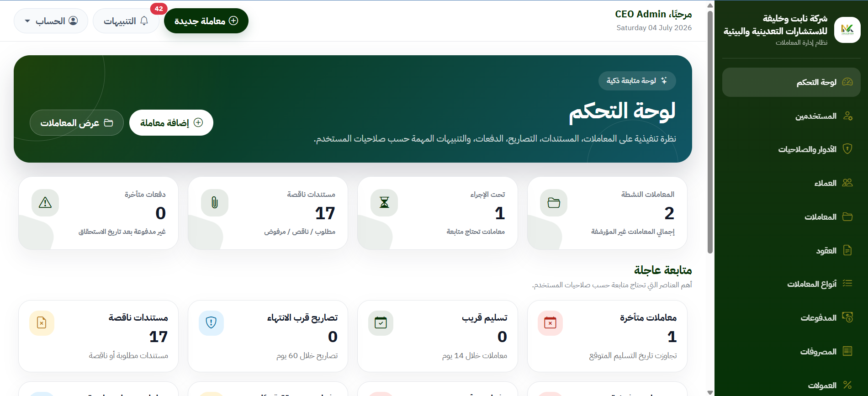Click the warning triangle icon on دفعات متأخرة card
Screen dimensions: 868x396
45,203
